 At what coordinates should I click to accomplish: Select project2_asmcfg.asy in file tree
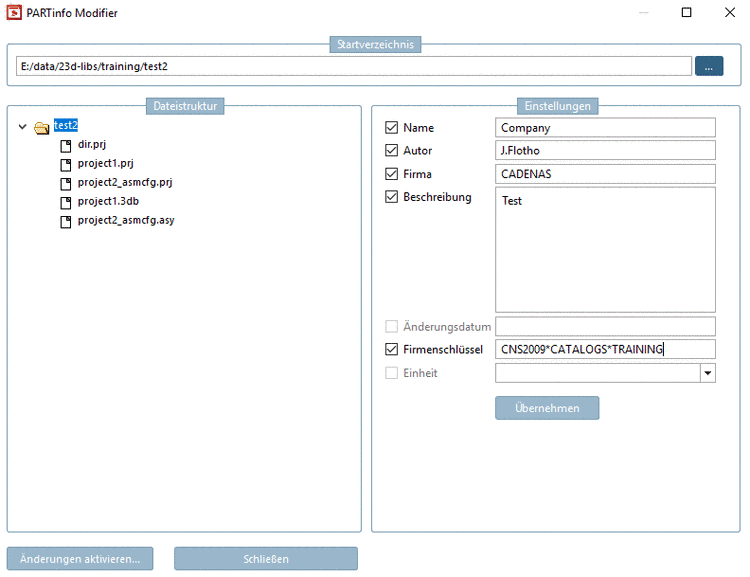click(126, 221)
